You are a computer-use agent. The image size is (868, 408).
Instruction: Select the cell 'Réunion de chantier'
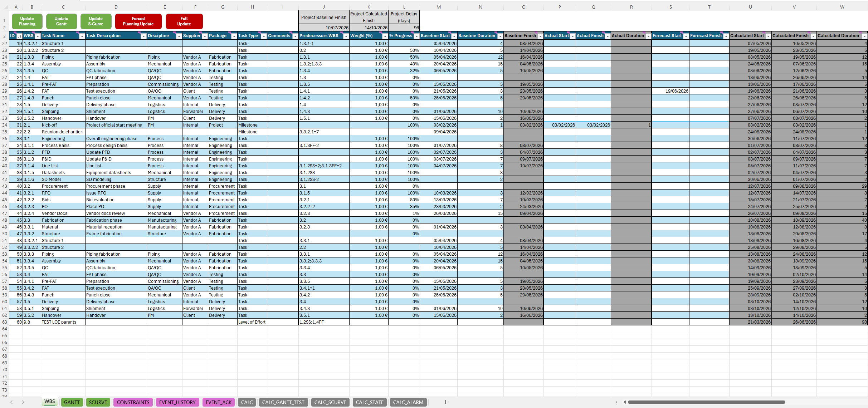[63, 132]
